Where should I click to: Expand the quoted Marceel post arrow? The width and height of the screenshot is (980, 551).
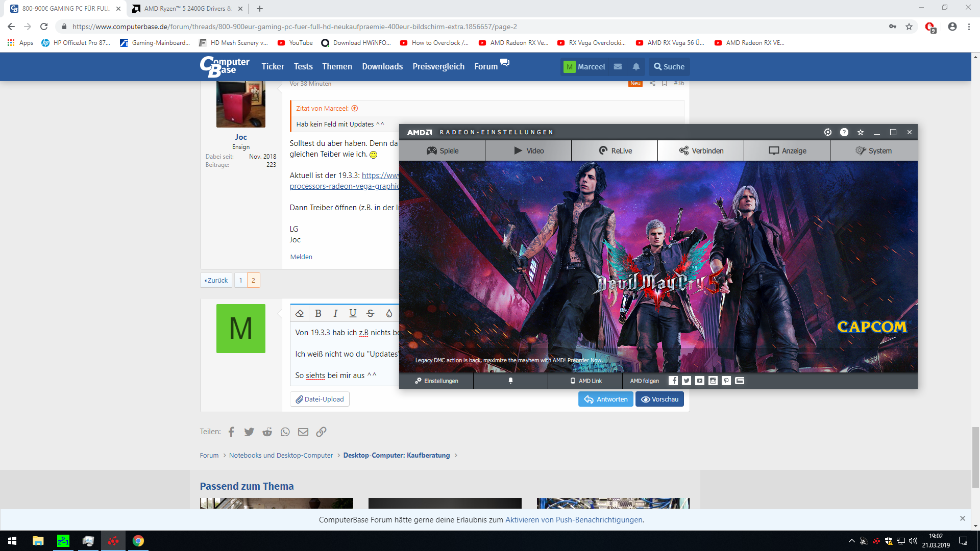pyautogui.click(x=355, y=108)
